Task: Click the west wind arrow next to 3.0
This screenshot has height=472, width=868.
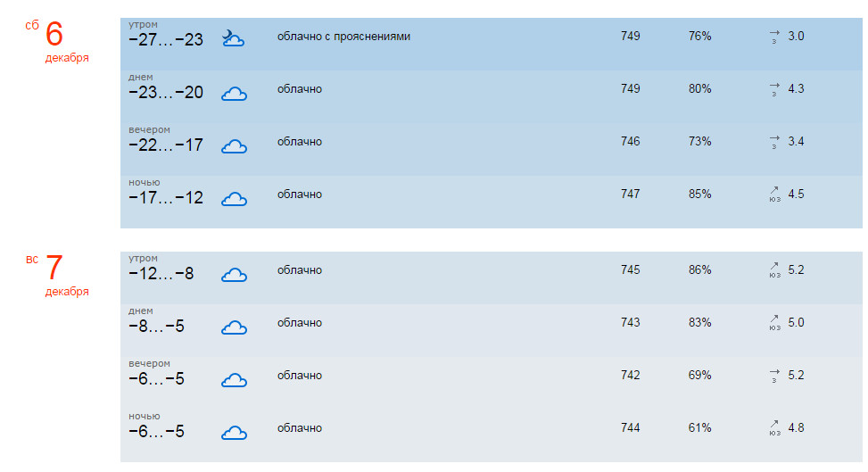Action: 773,36
